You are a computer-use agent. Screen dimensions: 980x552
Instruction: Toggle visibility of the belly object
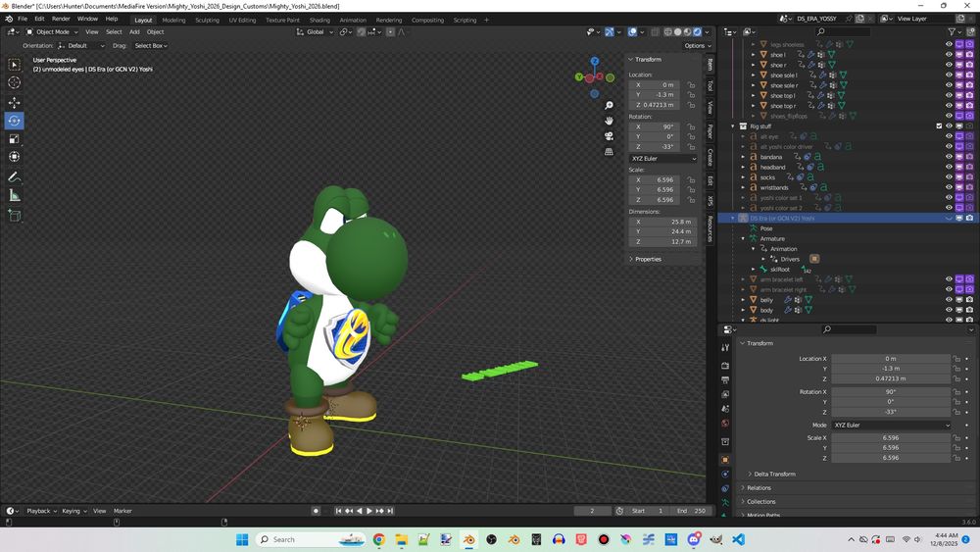(949, 300)
